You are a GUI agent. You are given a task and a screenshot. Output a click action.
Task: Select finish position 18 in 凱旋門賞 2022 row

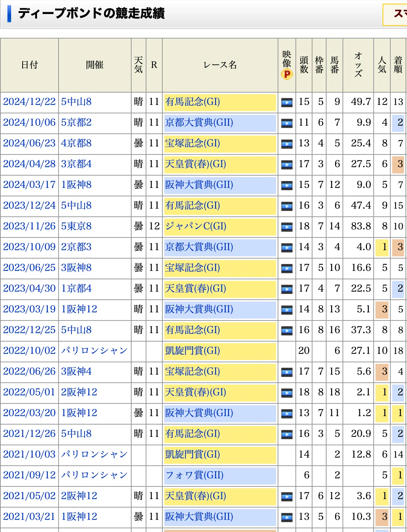click(398, 351)
